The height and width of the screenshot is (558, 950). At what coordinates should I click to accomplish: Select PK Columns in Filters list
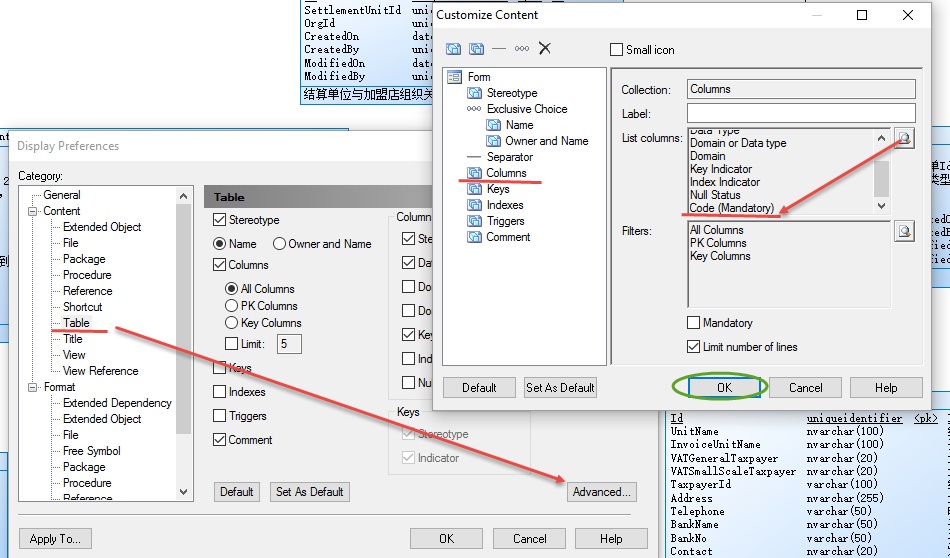tap(718, 243)
